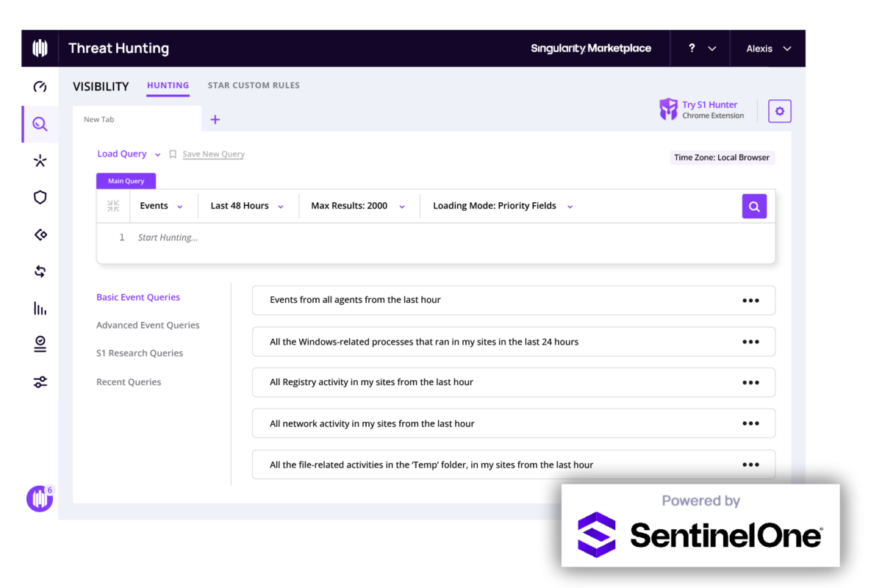Select the Temp folder file-related activities query

coord(513,465)
